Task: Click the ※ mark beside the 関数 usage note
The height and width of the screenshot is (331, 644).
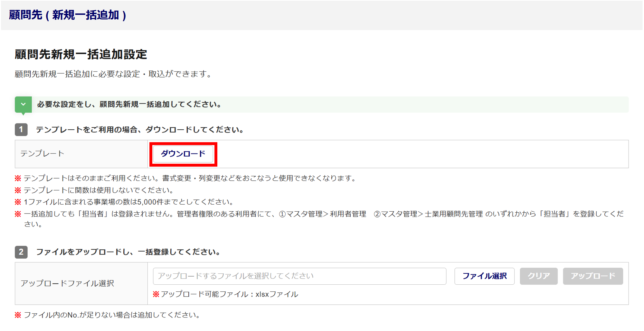Action: pos(18,190)
